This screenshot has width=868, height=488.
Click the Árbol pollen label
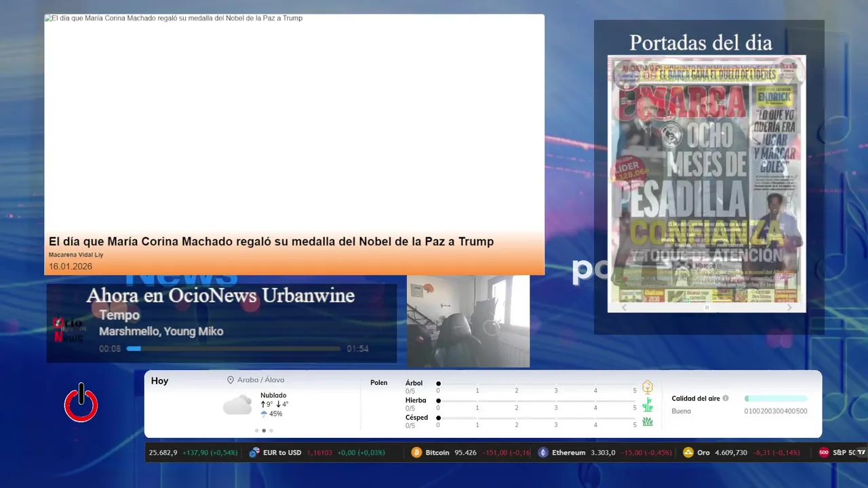414,383
